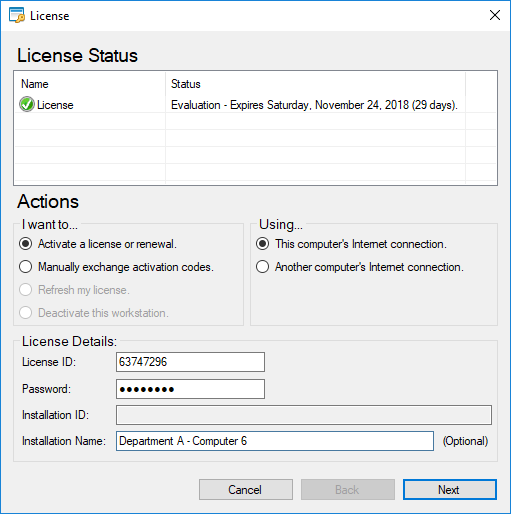Focus the Password input field
The width and height of the screenshot is (511, 514).
(x=190, y=389)
